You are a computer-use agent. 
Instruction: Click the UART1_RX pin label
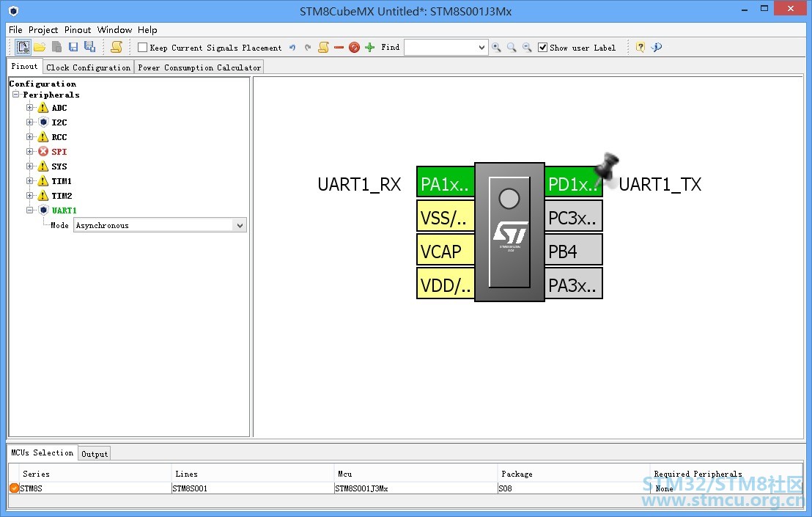[x=359, y=184]
